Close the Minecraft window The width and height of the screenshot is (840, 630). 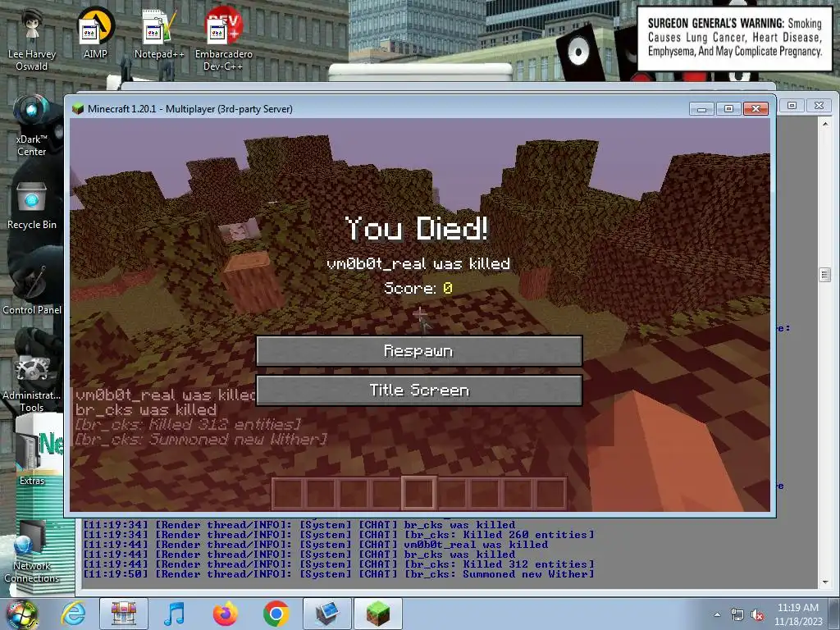pyautogui.click(x=756, y=109)
